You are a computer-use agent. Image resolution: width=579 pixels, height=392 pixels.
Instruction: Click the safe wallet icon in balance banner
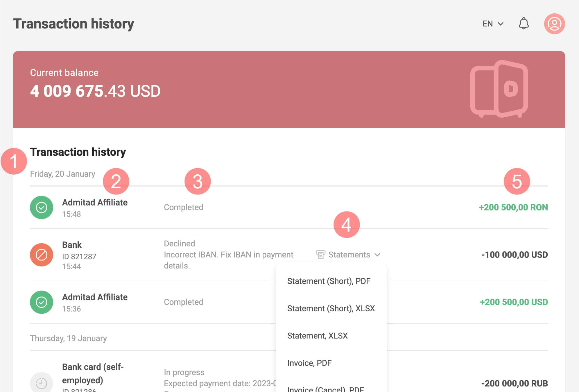(499, 89)
